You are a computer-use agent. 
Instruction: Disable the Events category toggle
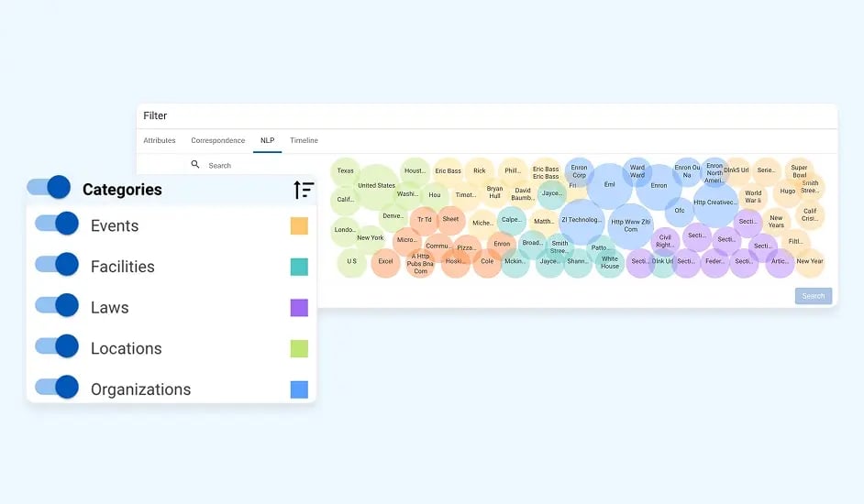[57, 225]
